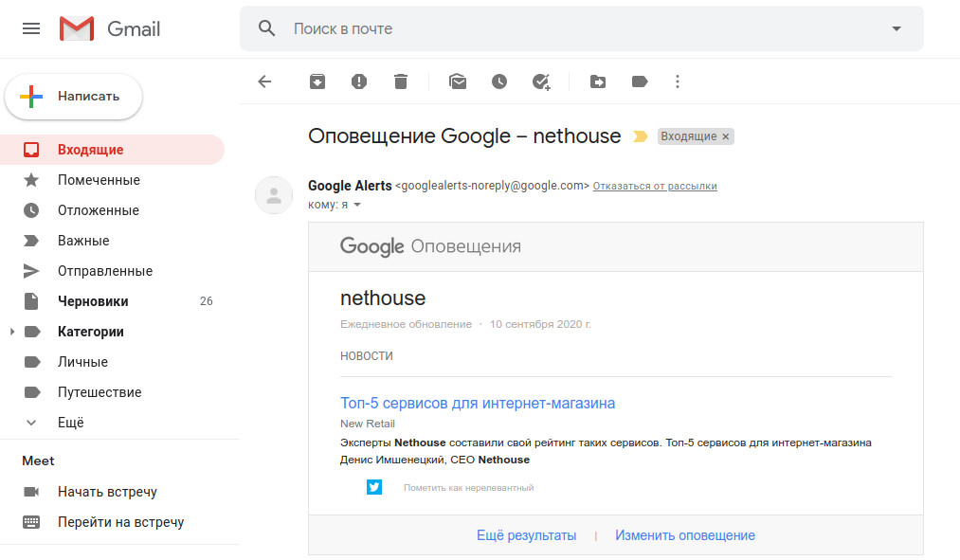Toggle the yellow importance marker
Screen dimensions: 960x560
[x=641, y=136]
